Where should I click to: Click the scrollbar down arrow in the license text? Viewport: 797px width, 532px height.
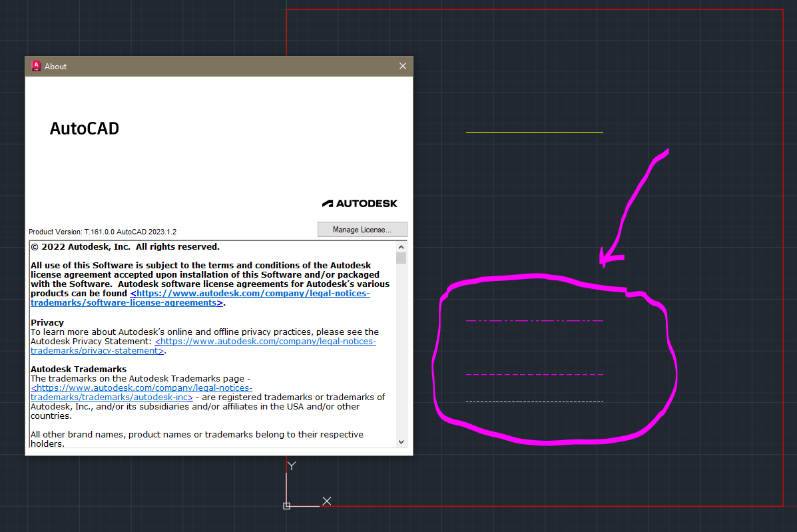[x=401, y=441]
